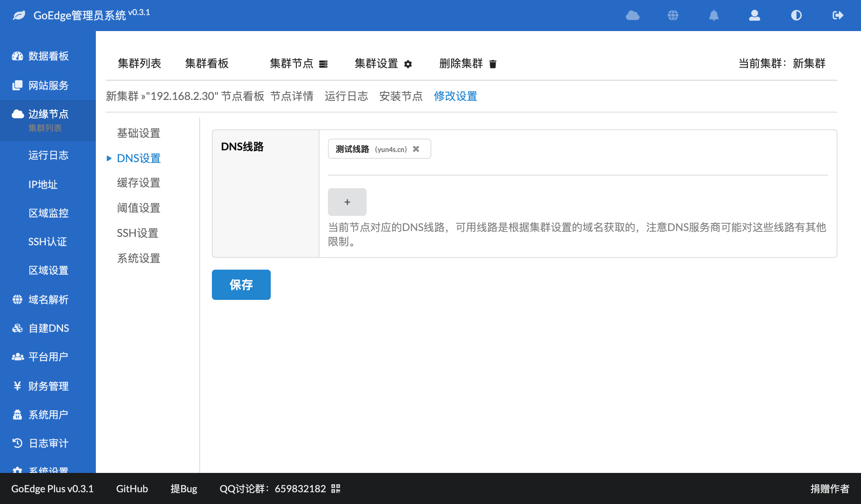This screenshot has height=504, width=861.
Task: Open 阈值设置 in settings menu
Action: 139,208
